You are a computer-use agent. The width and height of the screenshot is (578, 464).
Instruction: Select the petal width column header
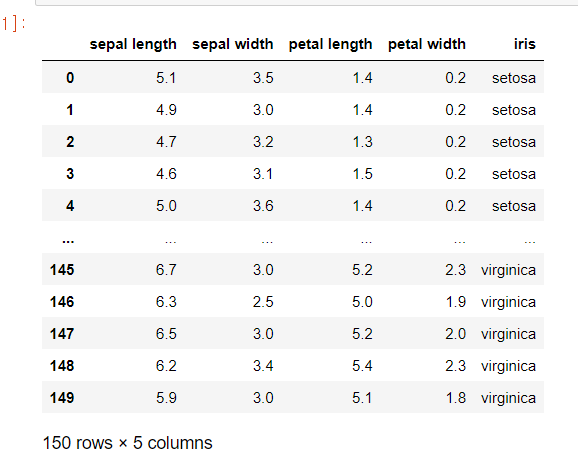427,44
